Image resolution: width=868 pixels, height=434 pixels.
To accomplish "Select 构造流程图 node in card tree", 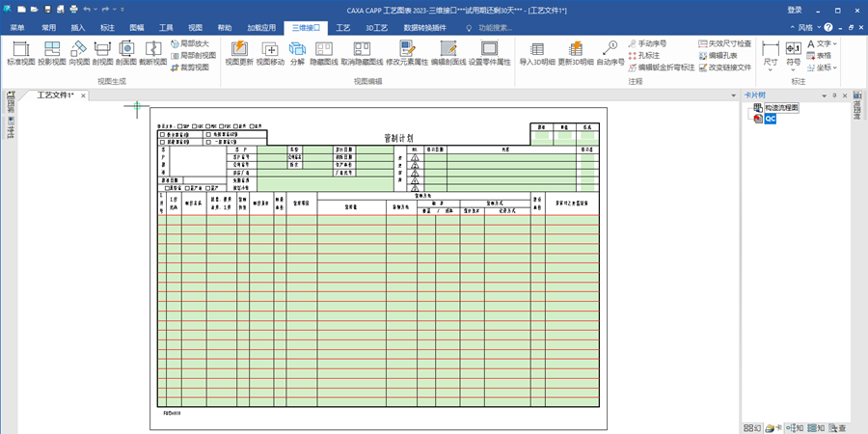I will pyautogui.click(x=781, y=108).
